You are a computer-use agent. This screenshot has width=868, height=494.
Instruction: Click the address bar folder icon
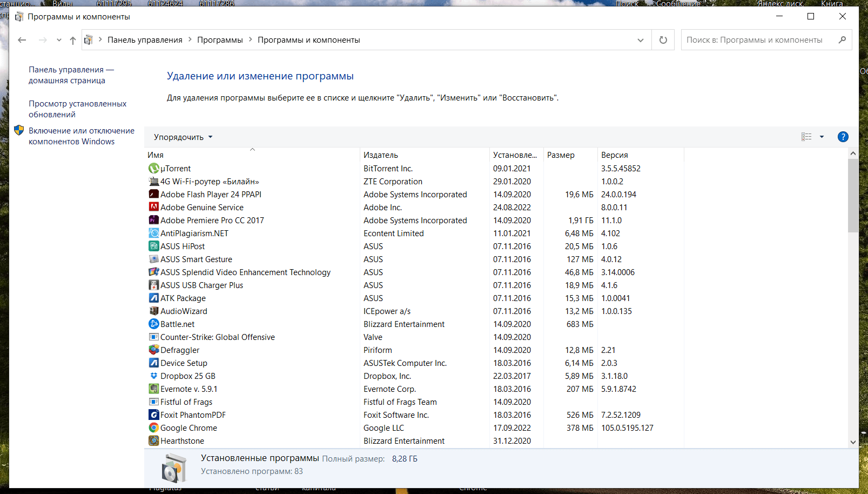point(89,40)
